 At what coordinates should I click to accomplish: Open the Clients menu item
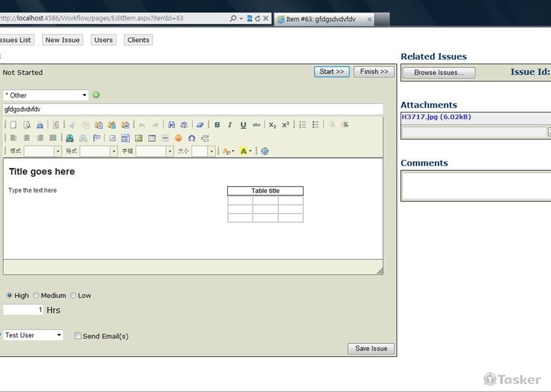tap(138, 40)
